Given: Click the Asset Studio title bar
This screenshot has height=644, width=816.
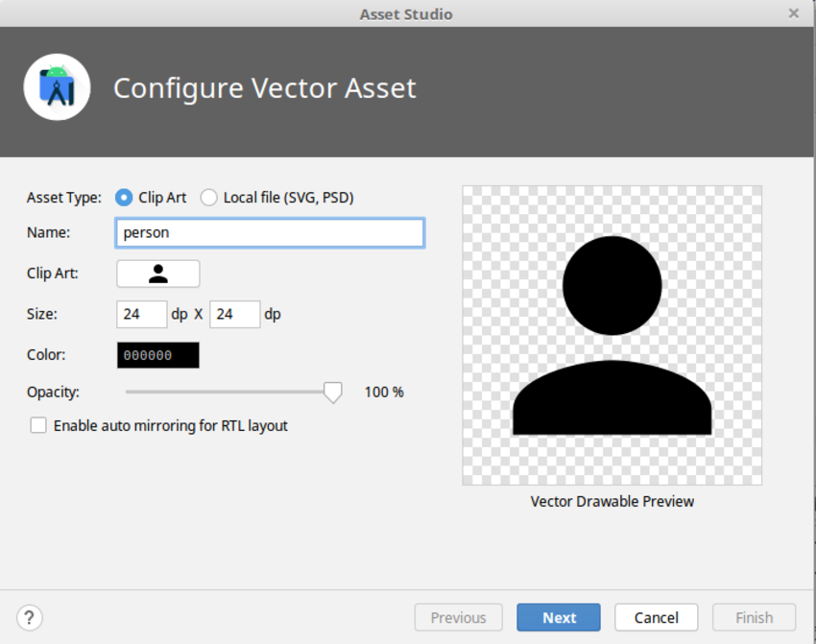Looking at the screenshot, I should 406,13.
